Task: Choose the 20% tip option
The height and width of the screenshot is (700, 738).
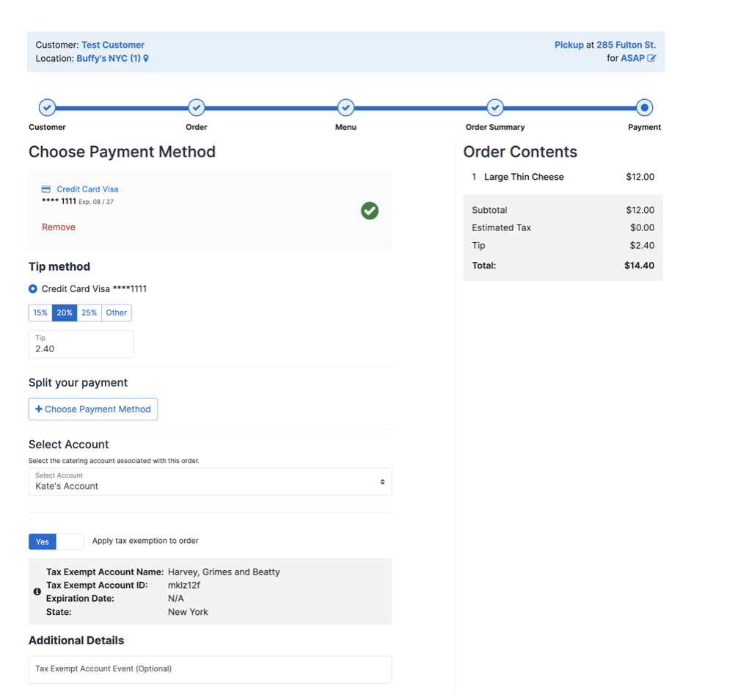Action: click(x=65, y=313)
